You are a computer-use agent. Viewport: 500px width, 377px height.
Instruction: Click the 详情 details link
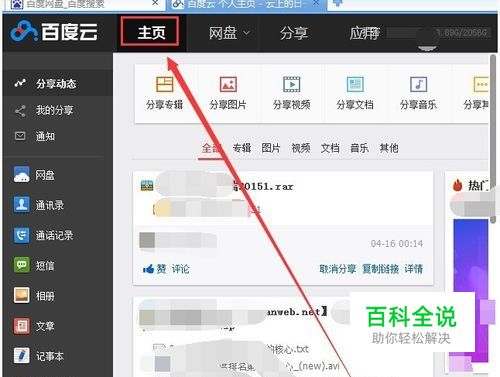click(414, 269)
